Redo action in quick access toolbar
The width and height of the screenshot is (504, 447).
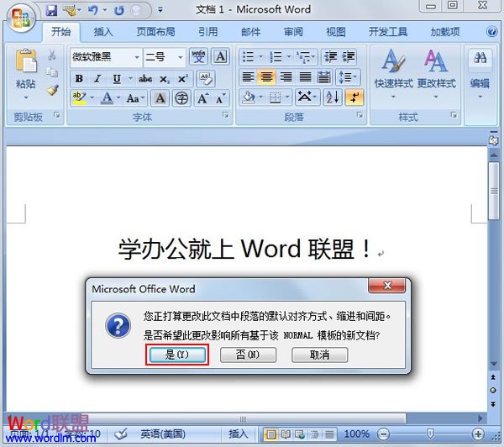pyautogui.click(x=119, y=11)
